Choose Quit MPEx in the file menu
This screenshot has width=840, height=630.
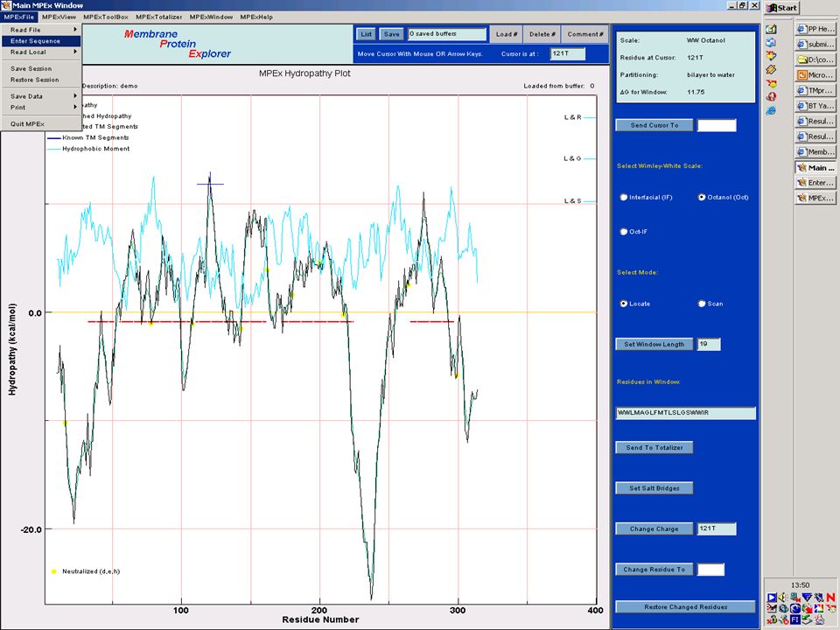pos(41,123)
